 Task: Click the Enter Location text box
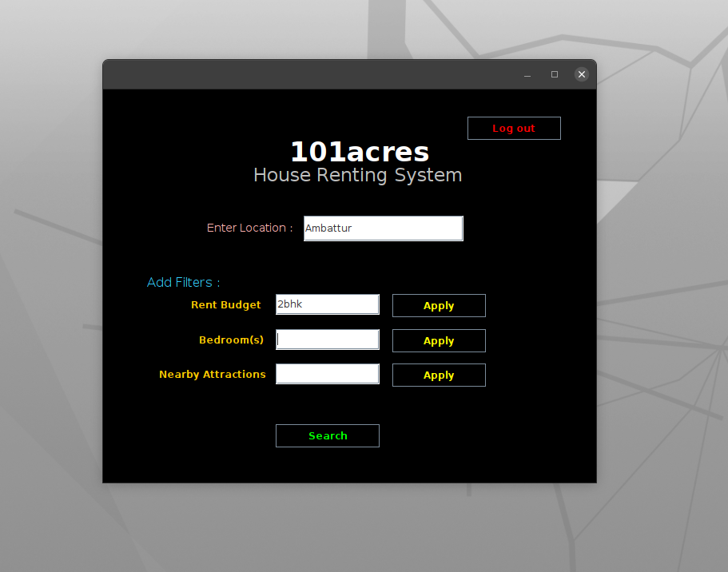383,228
